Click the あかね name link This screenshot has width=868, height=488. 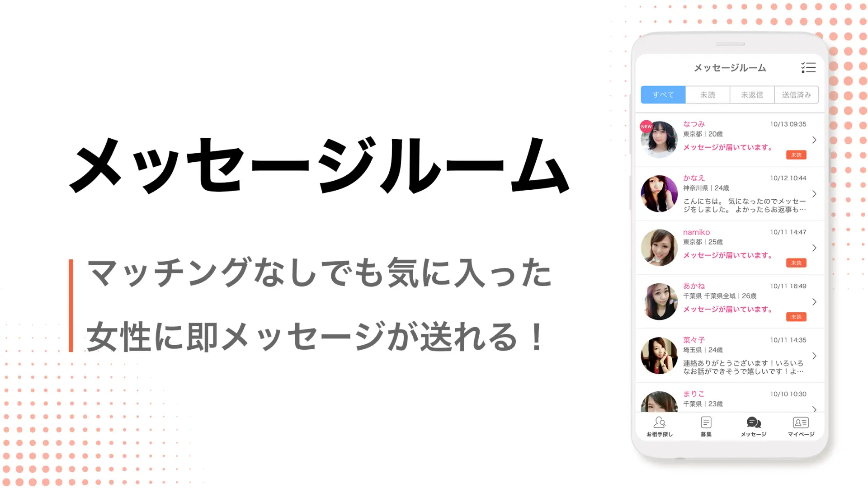point(694,286)
